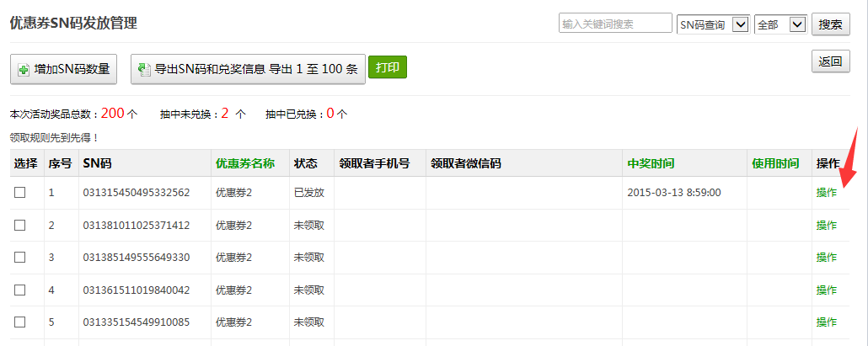
Task: Click 操作 link for row 5
Action: pos(826,322)
